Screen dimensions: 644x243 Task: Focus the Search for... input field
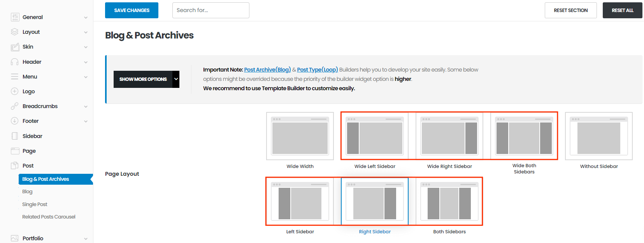click(211, 10)
